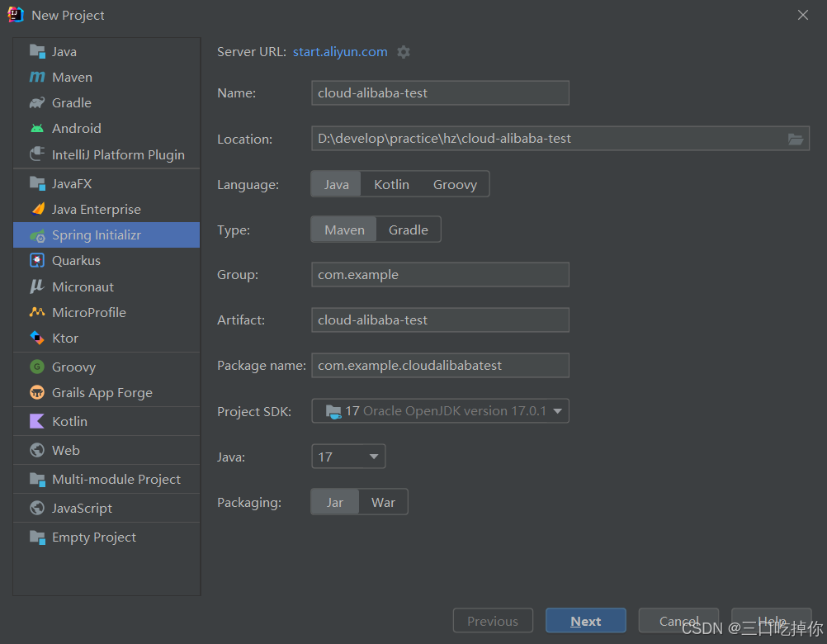
Task: Select Maven in the project list
Action: (106, 77)
